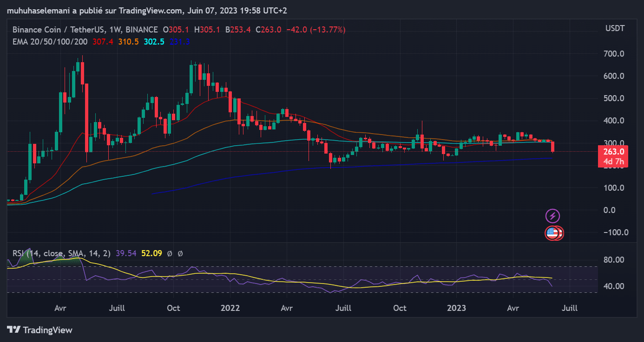Select the RSI (14, close, SMA, 14, 2) label

[x=62, y=253]
